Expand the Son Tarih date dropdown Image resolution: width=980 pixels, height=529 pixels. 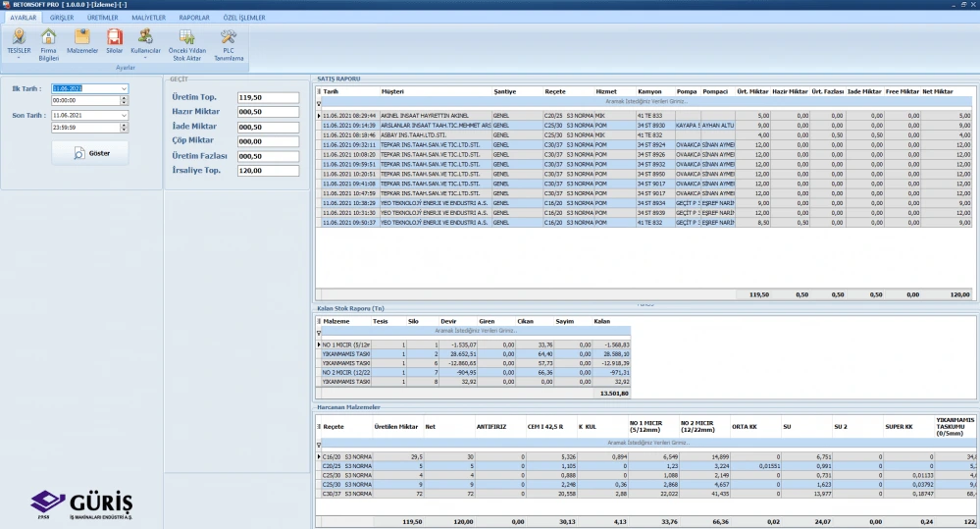(125, 115)
